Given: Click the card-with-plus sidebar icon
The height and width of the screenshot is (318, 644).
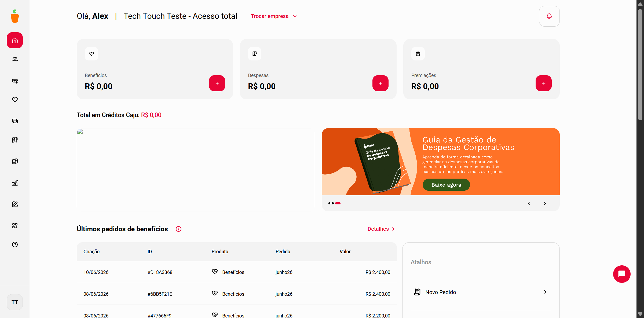Looking at the screenshot, I should pyautogui.click(x=15, y=81).
